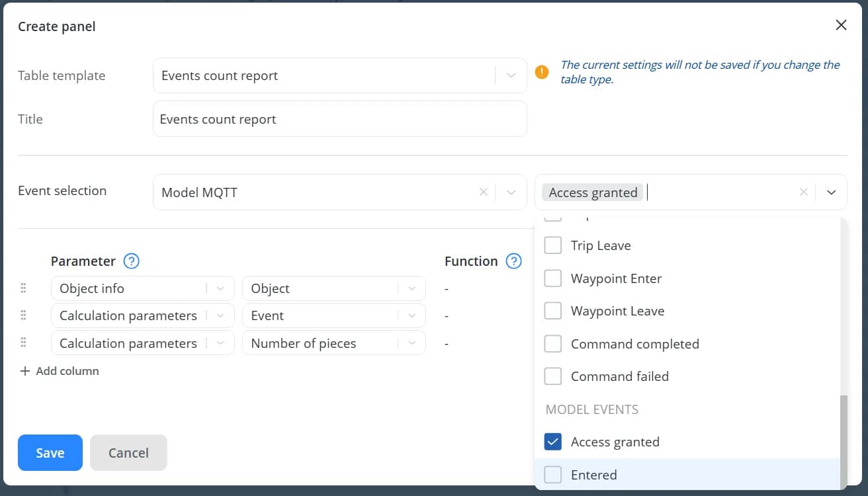Tick the Trip Leave checkbox
Viewport: 868px width, 496px height.
point(552,245)
